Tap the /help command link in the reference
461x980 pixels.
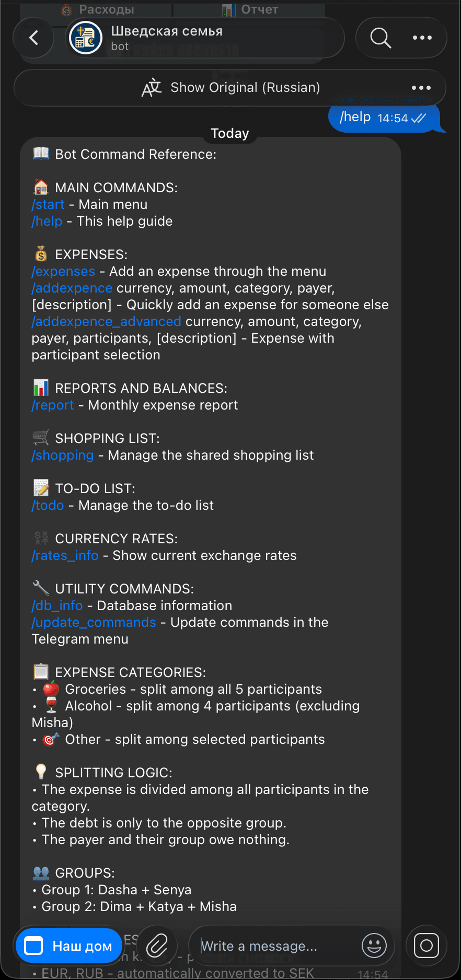[47, 221]
